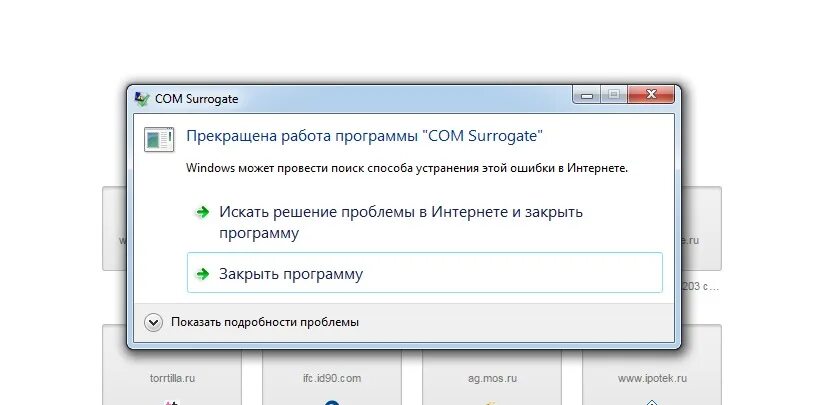Expand 'Показать подробности проблемы' chevron
This screenshot has height=405, width=815.
pos(153,322)
